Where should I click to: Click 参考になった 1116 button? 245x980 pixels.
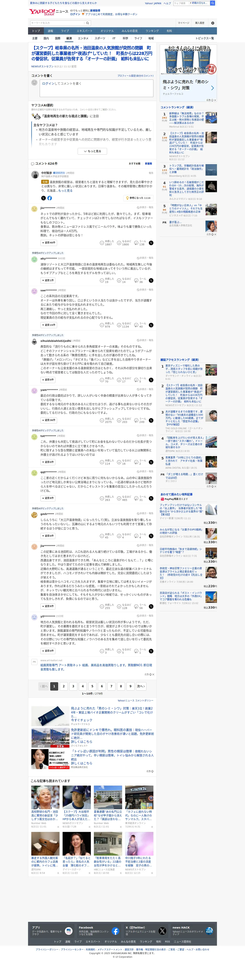138,198
